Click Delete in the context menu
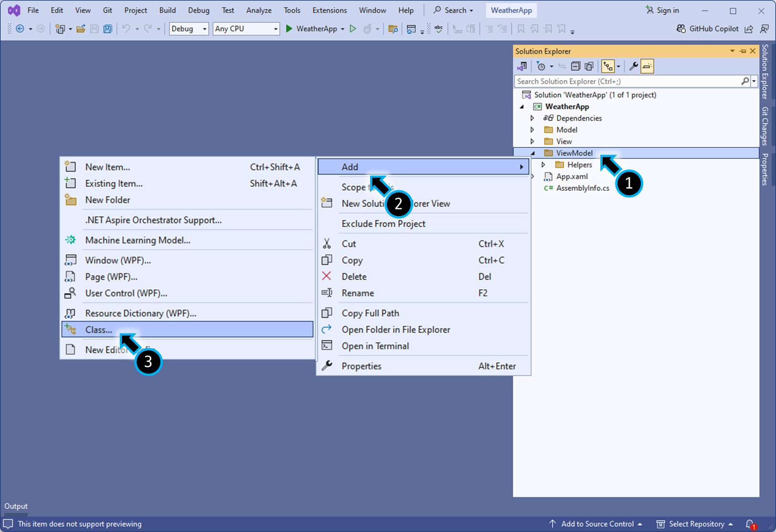 point(424,277)
